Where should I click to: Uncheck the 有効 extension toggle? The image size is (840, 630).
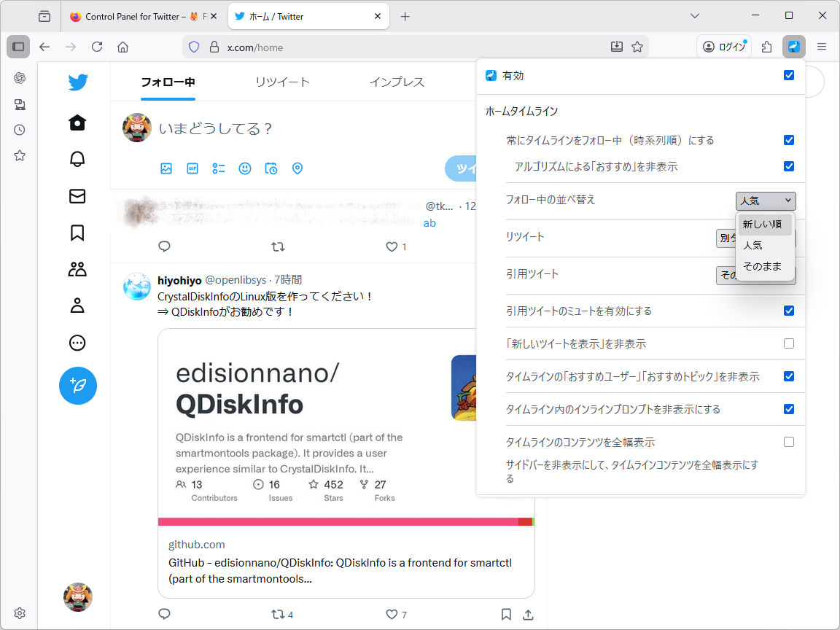point(788,74)
